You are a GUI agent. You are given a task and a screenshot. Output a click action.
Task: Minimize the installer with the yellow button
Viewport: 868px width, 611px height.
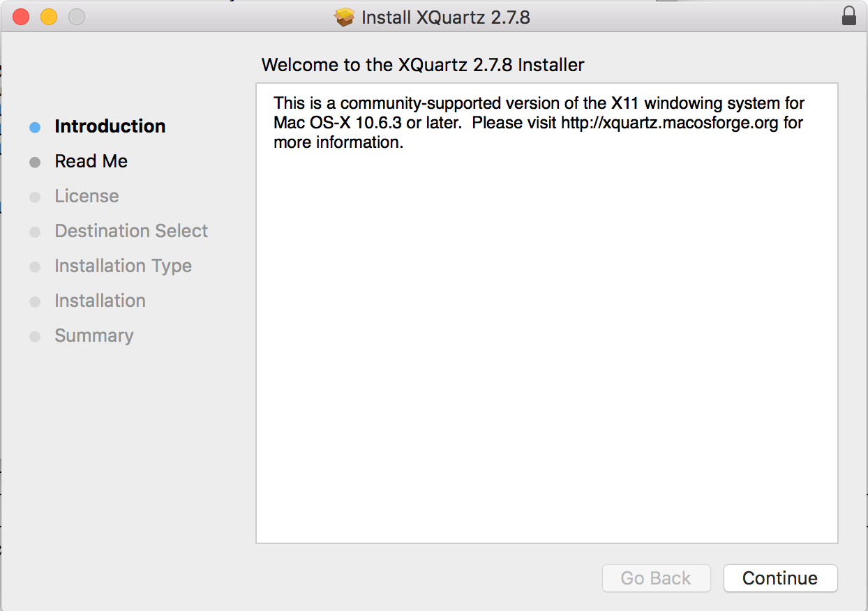[x=49, y=17]
